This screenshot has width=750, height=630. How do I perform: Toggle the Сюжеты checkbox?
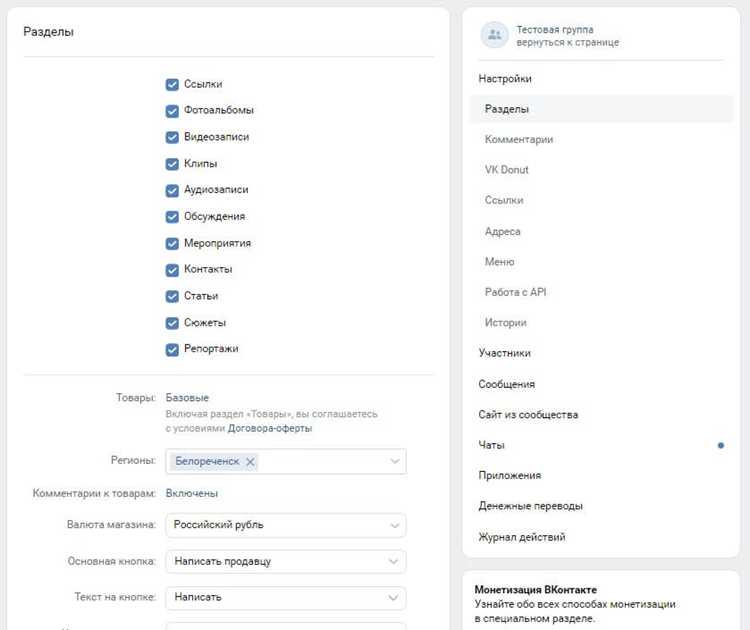(172, 323)
